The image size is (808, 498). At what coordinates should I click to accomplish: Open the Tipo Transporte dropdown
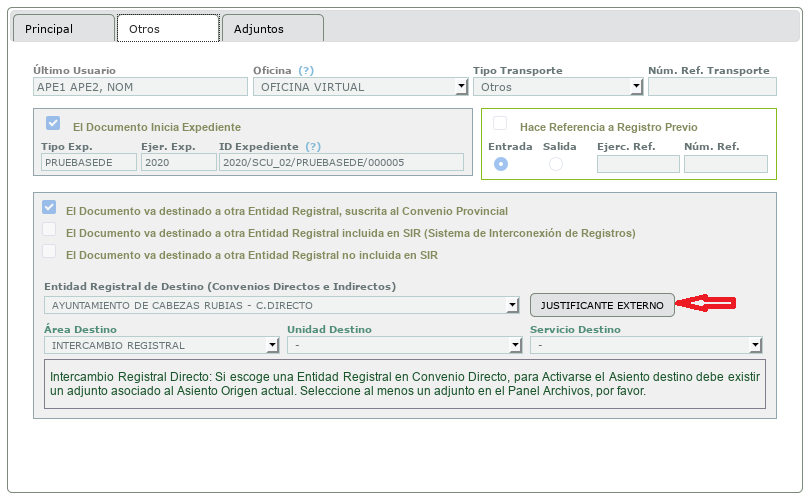coord(558,87)
